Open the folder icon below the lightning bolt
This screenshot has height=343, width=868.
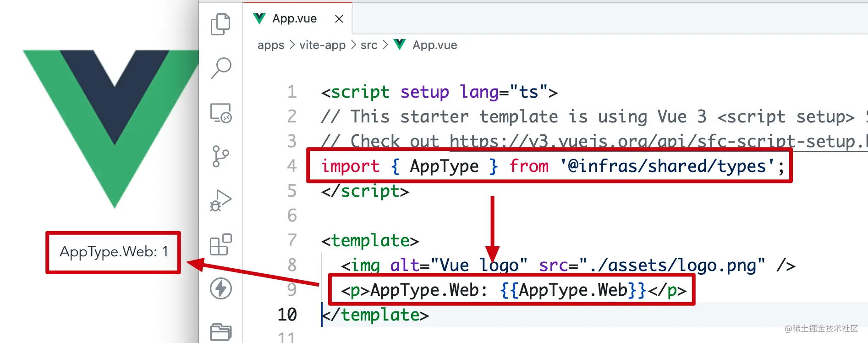pyautogui.click(x=220, y=331)
